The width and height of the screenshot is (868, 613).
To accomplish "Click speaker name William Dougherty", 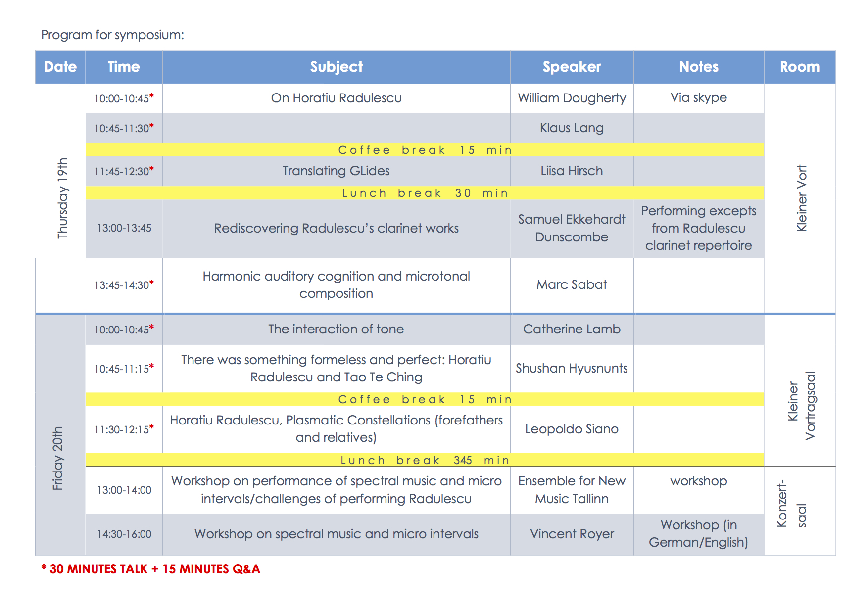I will pos(572,98).
